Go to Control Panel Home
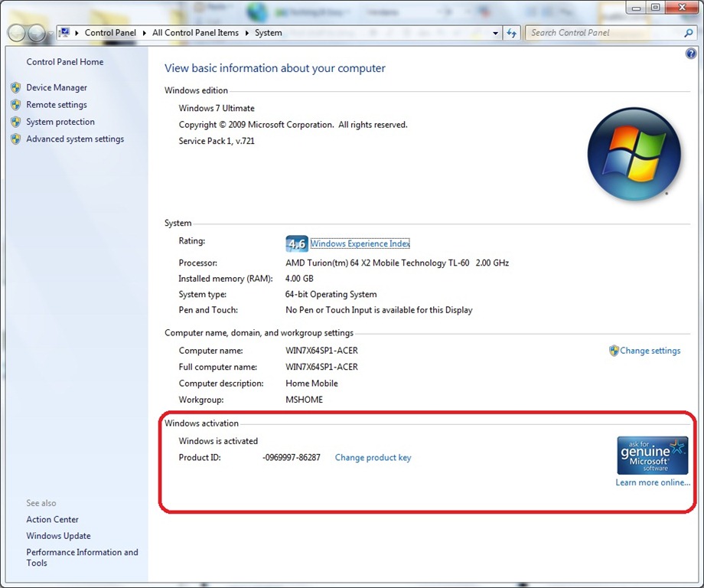The width and height of the screenshot is (704, 588). coord(64,62)
